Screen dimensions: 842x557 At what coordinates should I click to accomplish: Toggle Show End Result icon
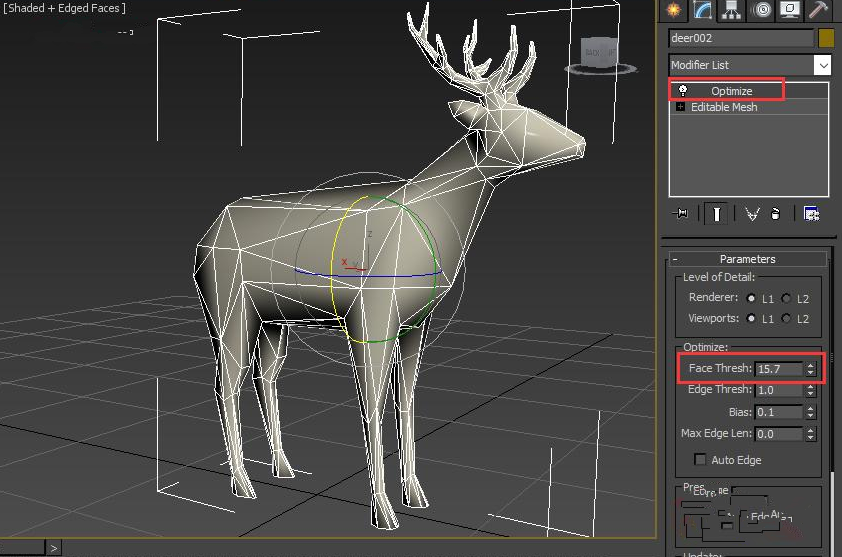point(716,214)
